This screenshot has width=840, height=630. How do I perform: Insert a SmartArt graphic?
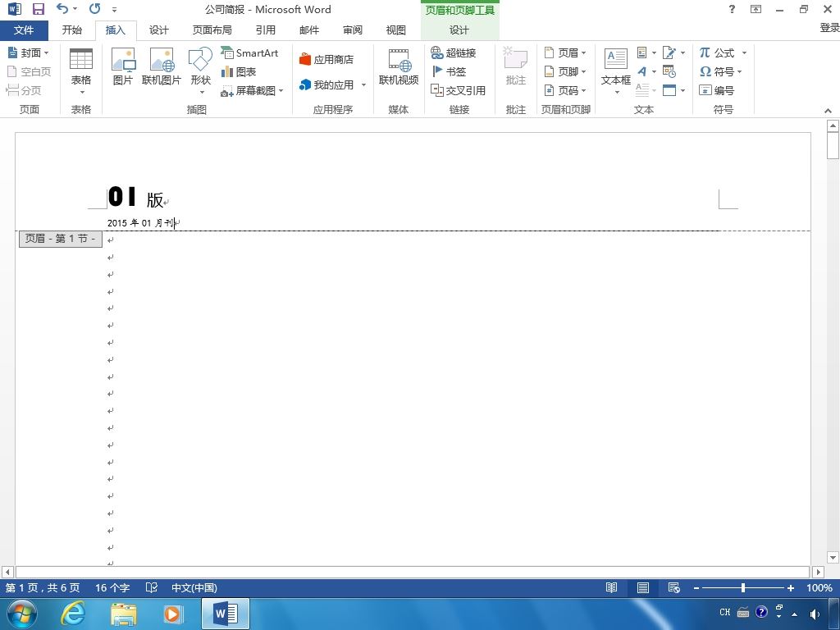(x=249, y=52)
